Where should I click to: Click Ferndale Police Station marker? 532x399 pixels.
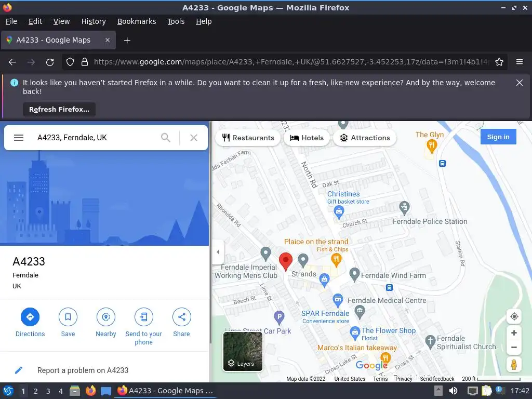coord(404,208)
